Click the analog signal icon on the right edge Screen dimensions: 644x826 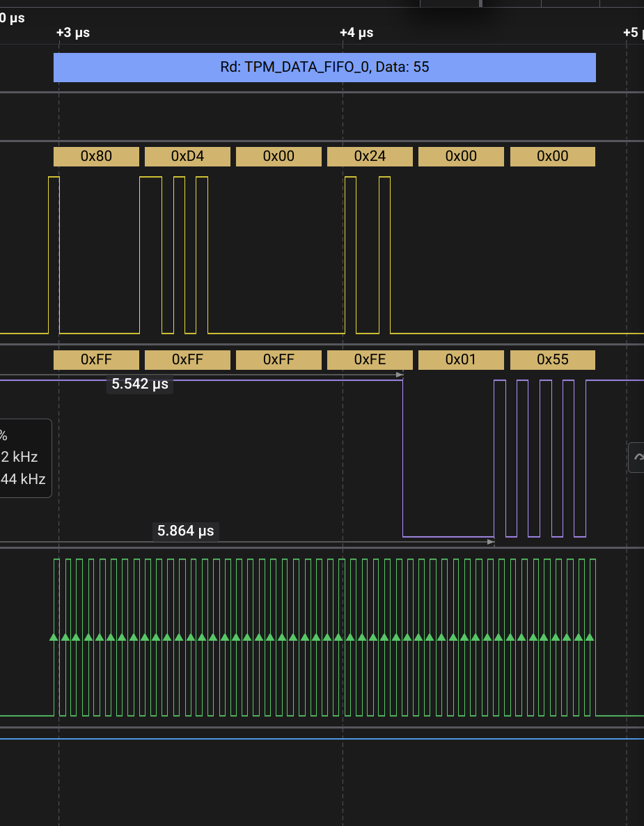pyautogui.click(x=638, y=458)
